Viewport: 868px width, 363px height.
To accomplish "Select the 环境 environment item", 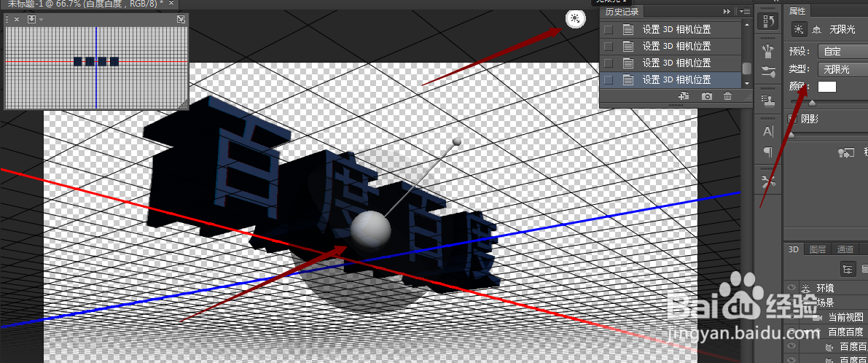I will [825, 288].
